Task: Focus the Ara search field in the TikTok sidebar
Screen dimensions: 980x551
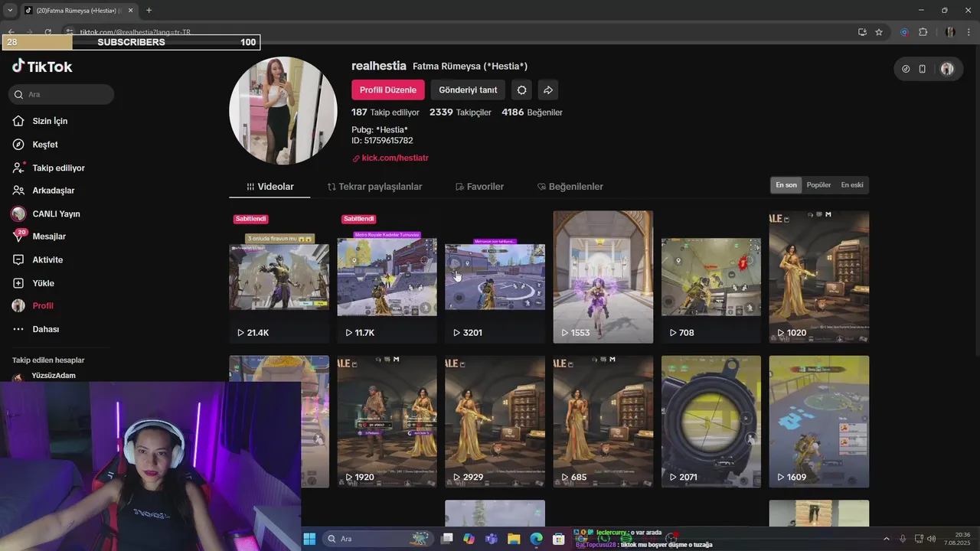Action: coord(61,94)
